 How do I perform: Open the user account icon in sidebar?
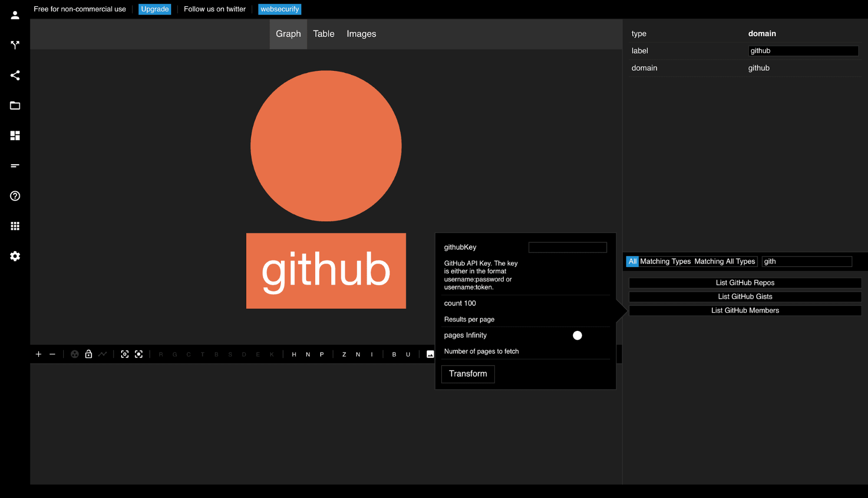[x=15, y=15]
